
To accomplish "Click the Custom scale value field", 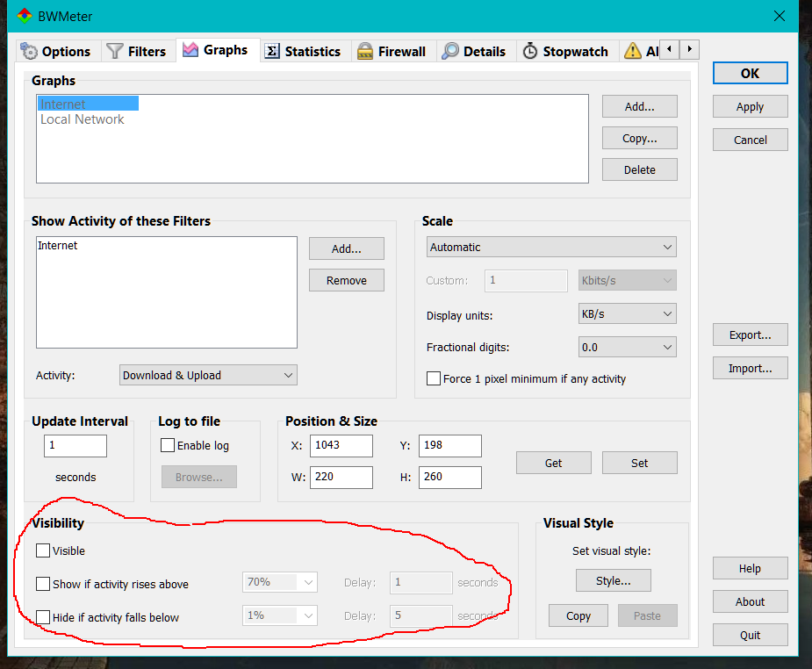I will click(526, 280).
